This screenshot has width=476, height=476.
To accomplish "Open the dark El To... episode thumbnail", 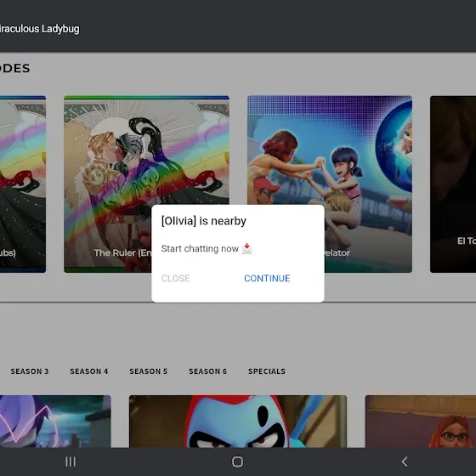I will click(x=453, y=184).
